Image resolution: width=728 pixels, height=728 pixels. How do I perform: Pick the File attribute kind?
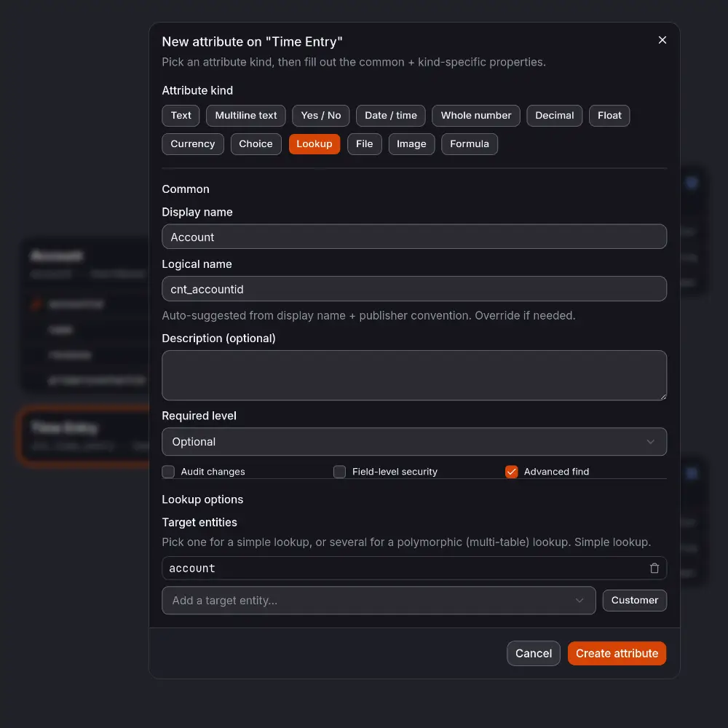coord(365,144)
